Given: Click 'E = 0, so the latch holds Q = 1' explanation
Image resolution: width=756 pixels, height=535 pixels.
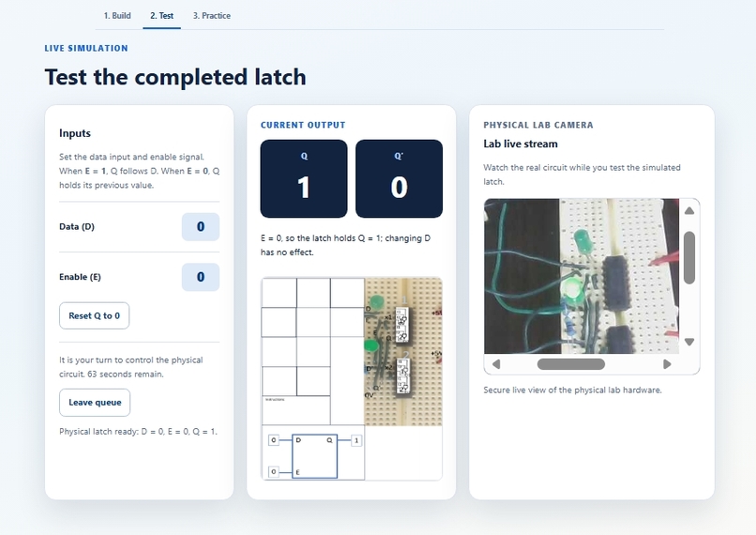Looking at the screenshot, I should [x=346, y=245].
